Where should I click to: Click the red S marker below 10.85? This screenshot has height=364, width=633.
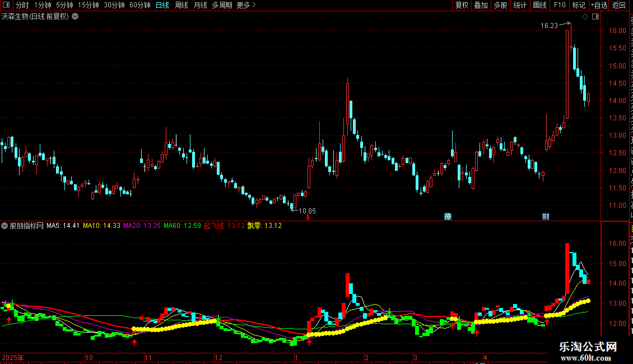point(308,218)
